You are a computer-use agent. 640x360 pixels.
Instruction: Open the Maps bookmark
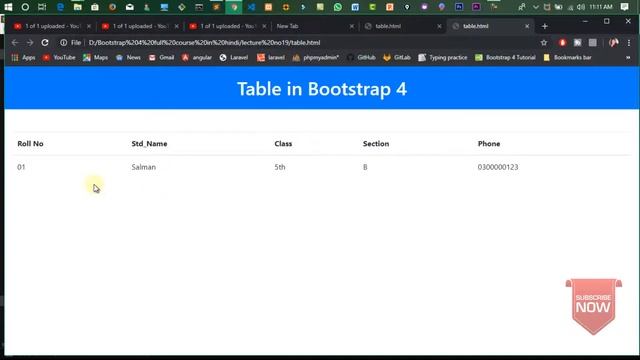[96, 58]
